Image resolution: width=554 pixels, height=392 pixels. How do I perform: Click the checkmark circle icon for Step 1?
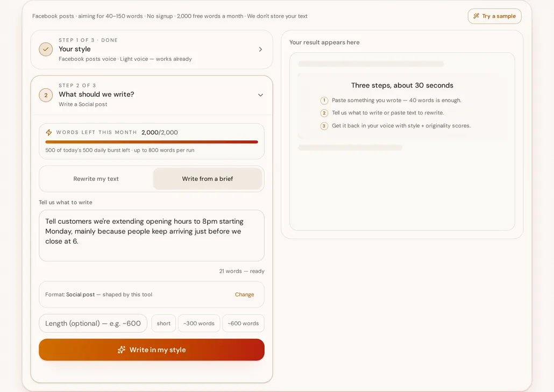click(x=46, y=49)
